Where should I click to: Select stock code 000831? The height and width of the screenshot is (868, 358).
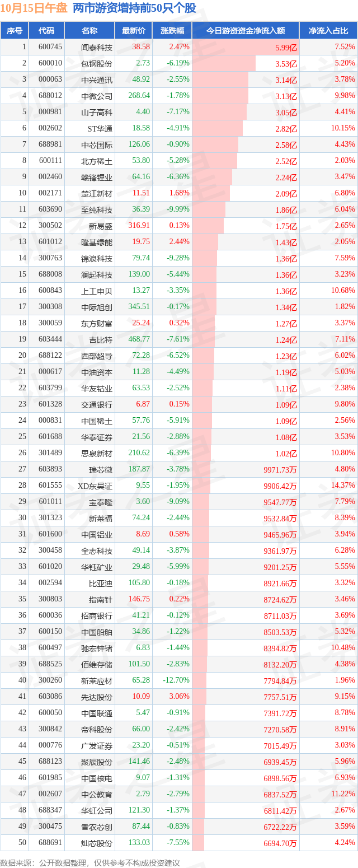(x=51, y=421)
